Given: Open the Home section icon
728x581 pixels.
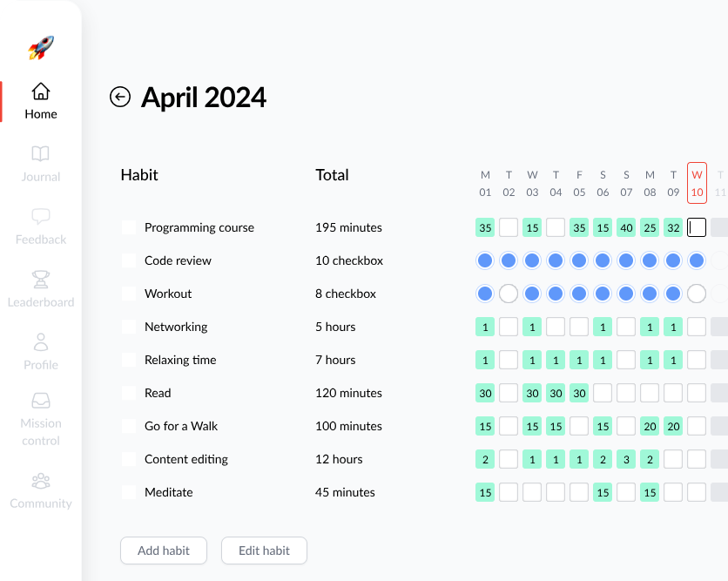Looking at the screenshot, I should (41, 91).
